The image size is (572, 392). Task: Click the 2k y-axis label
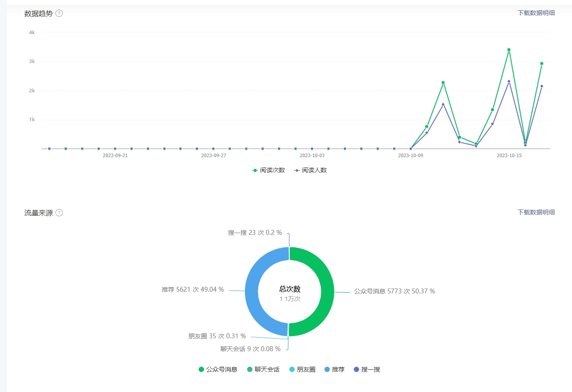click(x=32, y=91)
